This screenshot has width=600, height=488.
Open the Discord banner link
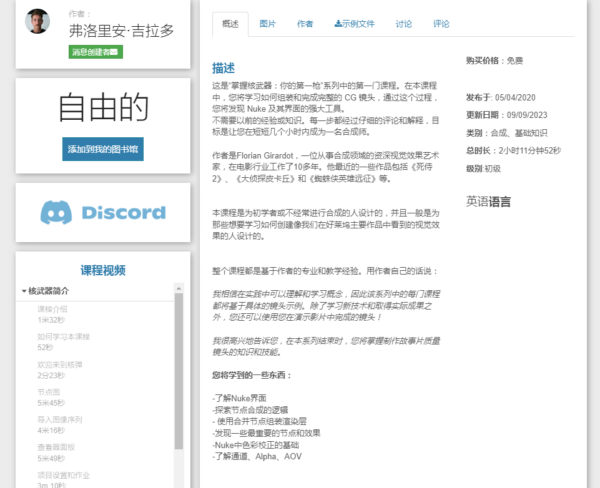[103, 212]
